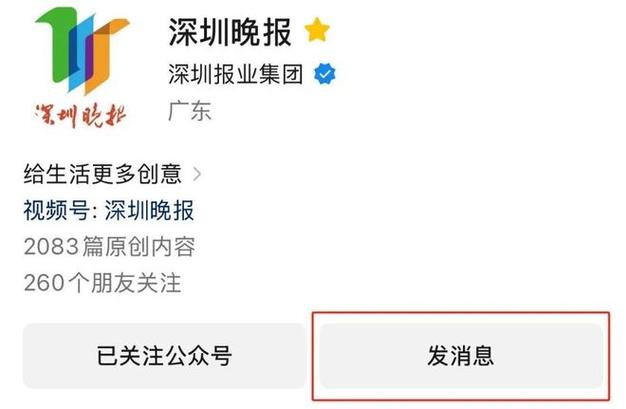Tap the red calligraphy text under the logo
The width and height of the screenshot is (626, 409).
click(x=81, y=116)
